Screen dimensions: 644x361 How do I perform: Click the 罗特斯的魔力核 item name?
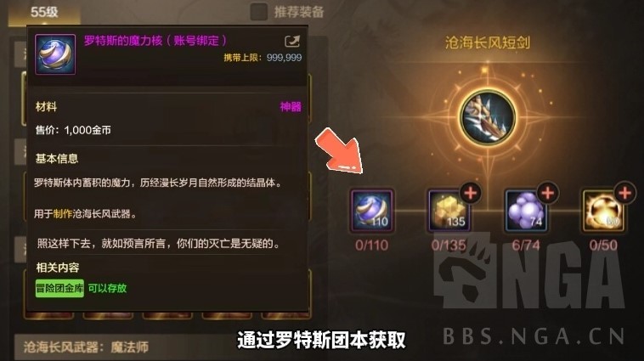(x=123, y=41)
